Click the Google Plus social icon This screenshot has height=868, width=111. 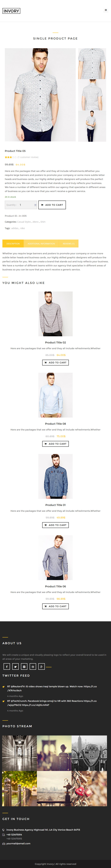coord(42,666)
